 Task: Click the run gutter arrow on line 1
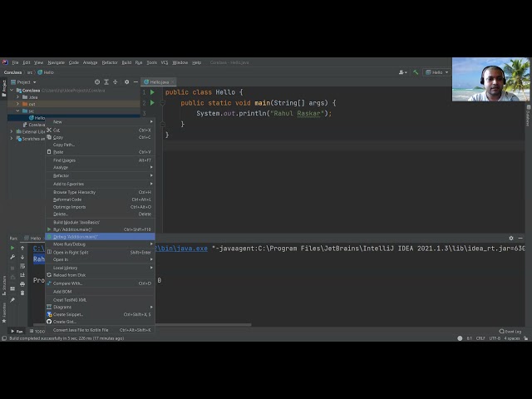152,92
